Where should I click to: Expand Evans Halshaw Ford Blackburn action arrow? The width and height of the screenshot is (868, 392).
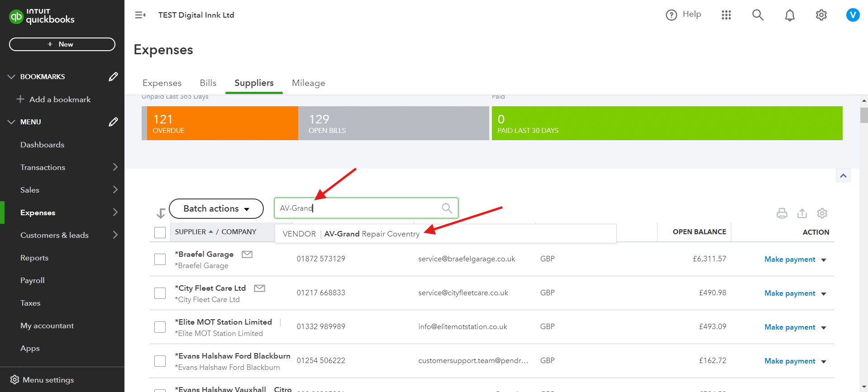tap(824, 362)
